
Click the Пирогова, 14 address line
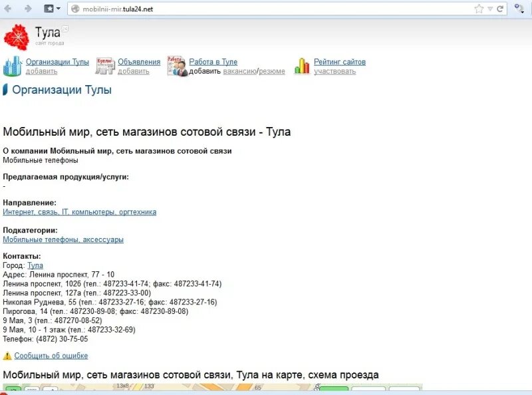[x=95, y=311]
